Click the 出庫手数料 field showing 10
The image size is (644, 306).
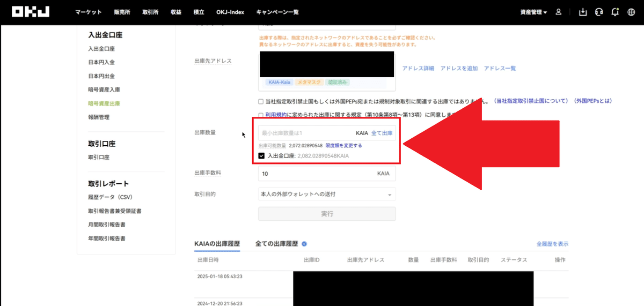(327, 174)
